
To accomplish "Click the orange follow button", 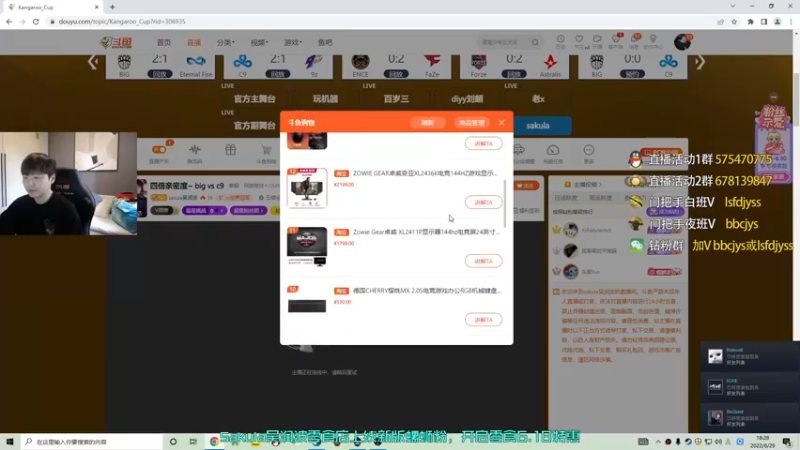I will coord(526,186).
